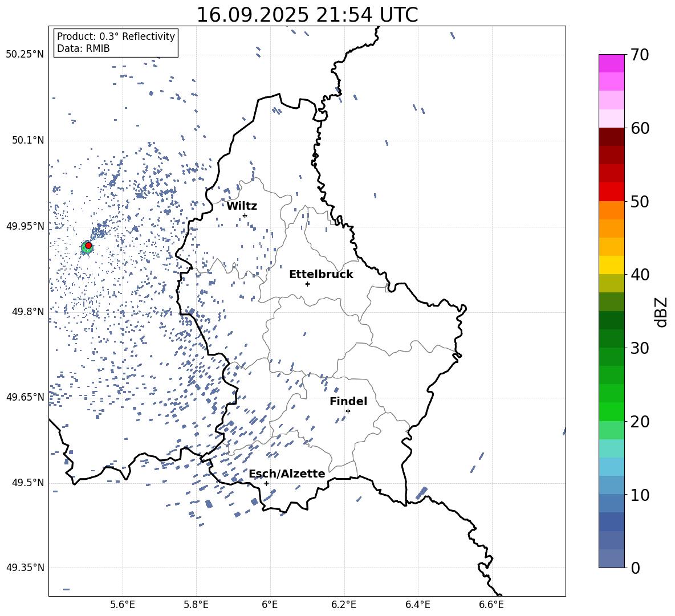Select the Findel city label

point(348,401)
